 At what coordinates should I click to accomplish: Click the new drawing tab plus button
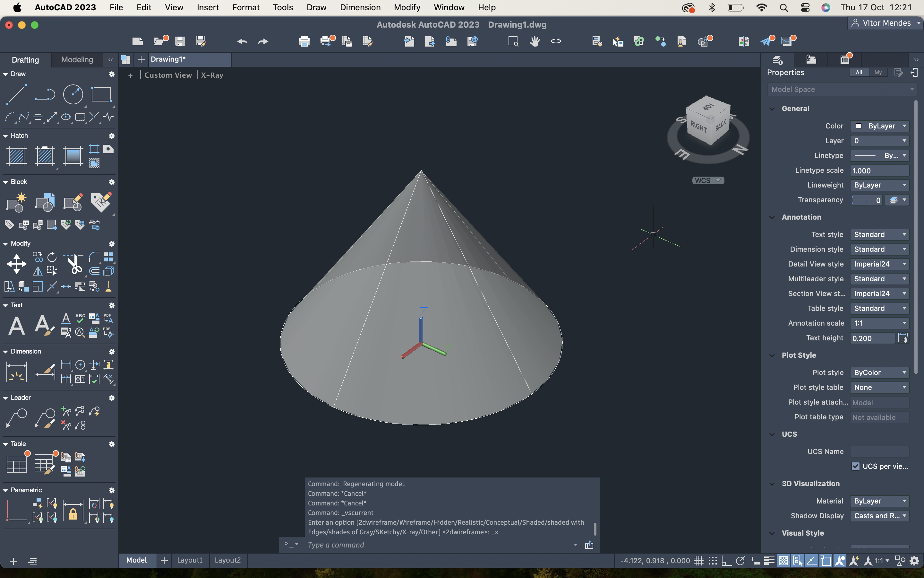pos(141,60)
